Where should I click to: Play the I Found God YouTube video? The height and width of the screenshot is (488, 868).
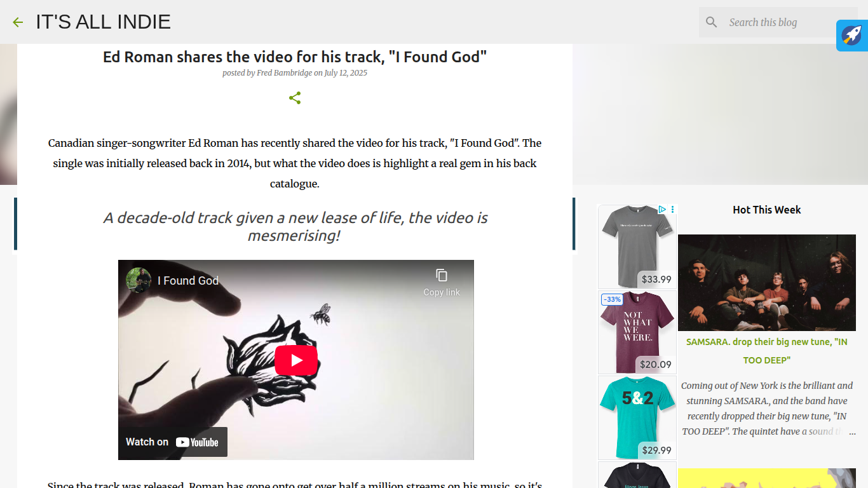pos(296,360)
